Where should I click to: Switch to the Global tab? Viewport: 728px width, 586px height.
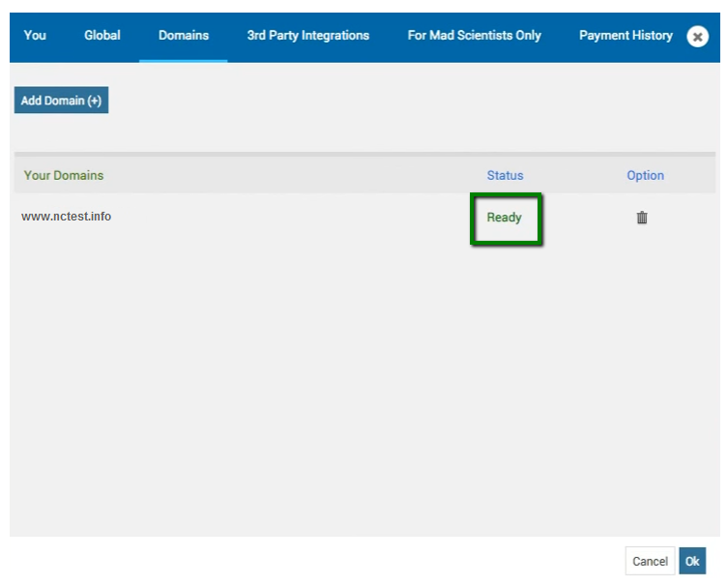coord(102,35)
